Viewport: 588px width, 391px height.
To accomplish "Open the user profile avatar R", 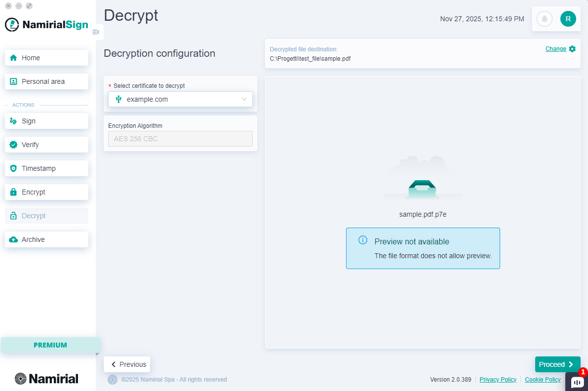I will 568,19.
